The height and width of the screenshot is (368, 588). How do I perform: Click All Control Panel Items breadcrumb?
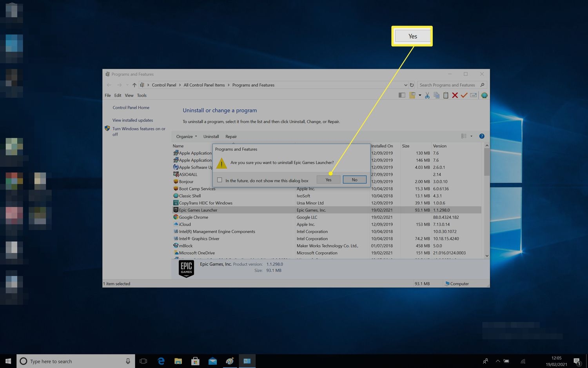point(204,85)
